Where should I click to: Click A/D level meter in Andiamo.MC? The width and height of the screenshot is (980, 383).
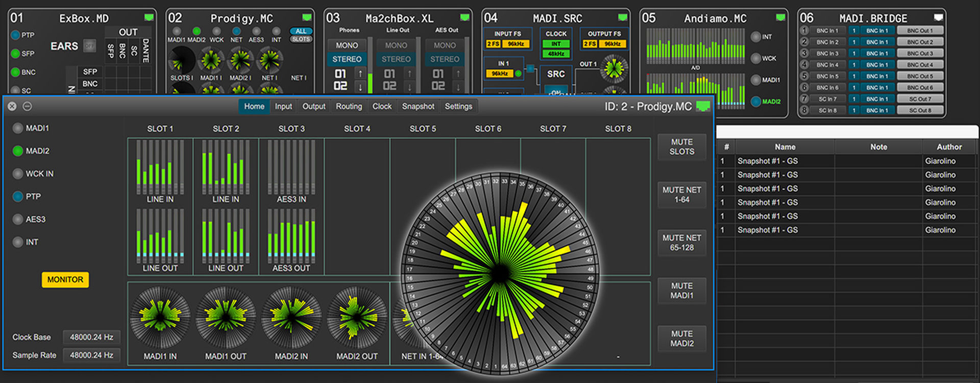click(x=695, y=46)
